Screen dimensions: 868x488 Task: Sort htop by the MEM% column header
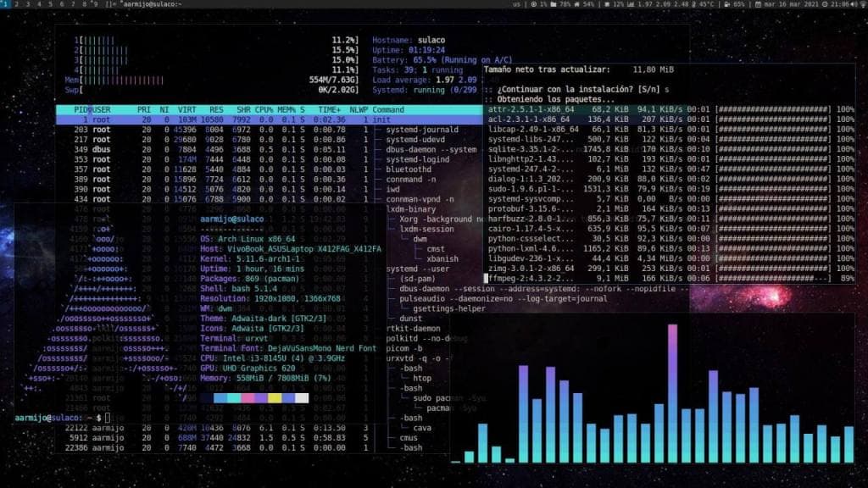(286, 110)
